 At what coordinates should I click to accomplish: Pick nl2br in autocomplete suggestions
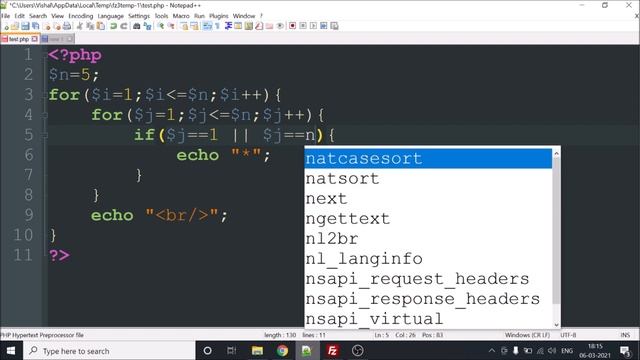coord(428,238)
